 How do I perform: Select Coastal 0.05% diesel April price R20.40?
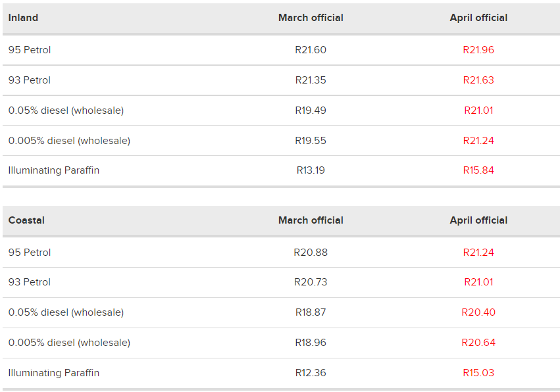tap(478, 312)
